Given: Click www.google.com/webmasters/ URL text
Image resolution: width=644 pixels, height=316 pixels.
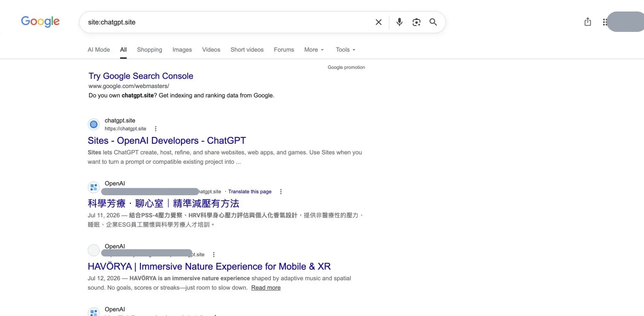Looking at the screenshot, I should [x=129, y=86].
